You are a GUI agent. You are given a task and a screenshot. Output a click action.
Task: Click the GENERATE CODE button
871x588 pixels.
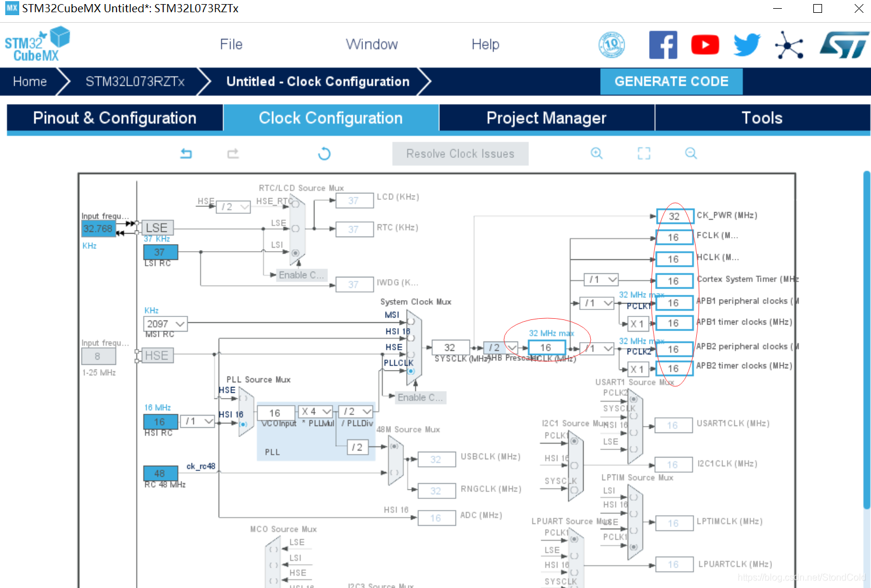pyautogui.click(x=671, y=82)
